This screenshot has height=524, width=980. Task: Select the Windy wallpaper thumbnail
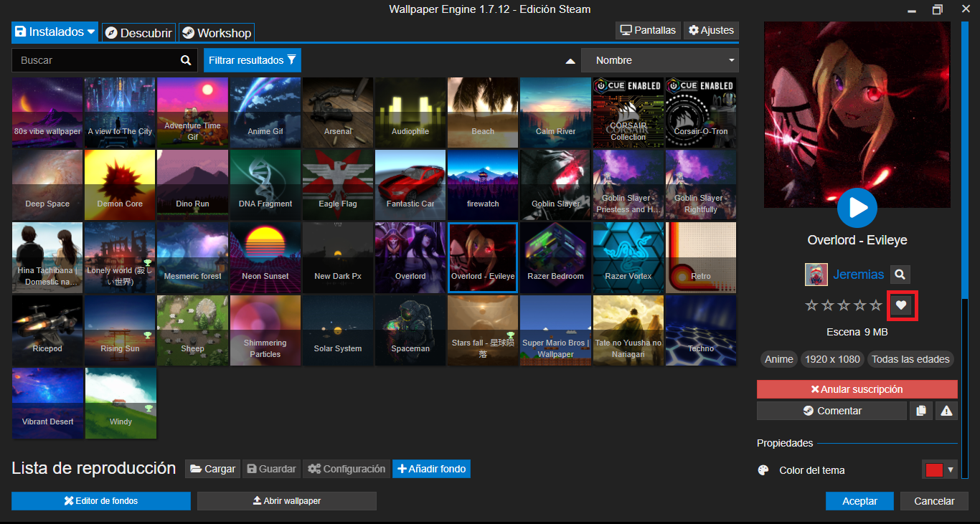[120, 403]
